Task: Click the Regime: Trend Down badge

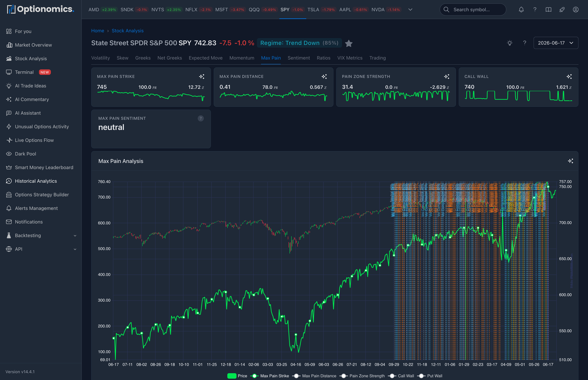Action: coord(299,43)
